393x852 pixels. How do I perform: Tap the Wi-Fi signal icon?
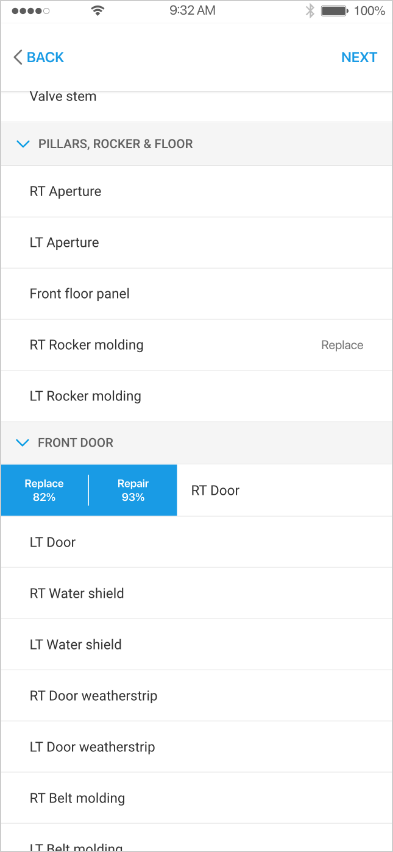coord(98,11)
